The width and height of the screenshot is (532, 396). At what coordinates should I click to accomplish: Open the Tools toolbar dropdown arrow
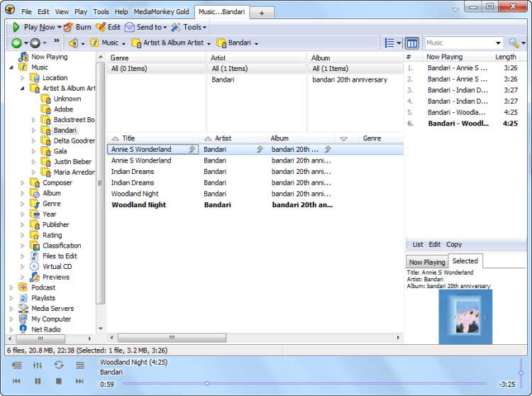(x=204, y=28)
